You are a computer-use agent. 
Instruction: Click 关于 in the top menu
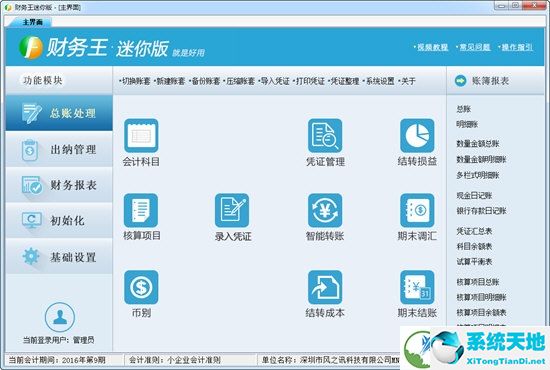tap(407, 81)
